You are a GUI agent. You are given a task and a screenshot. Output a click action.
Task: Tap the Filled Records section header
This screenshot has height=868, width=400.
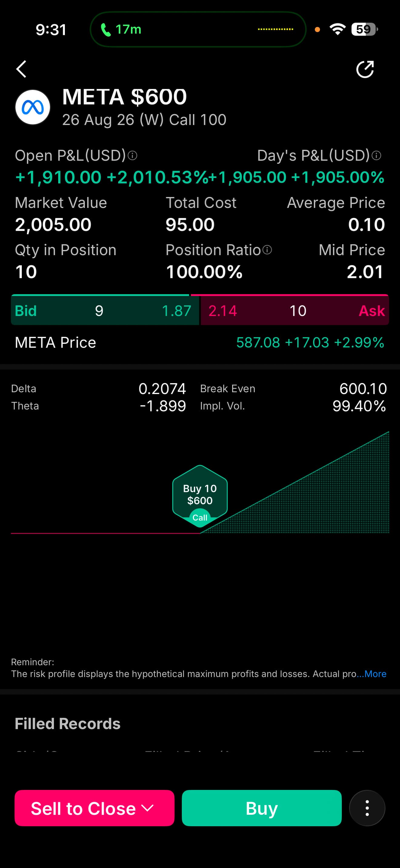(68, 724)
